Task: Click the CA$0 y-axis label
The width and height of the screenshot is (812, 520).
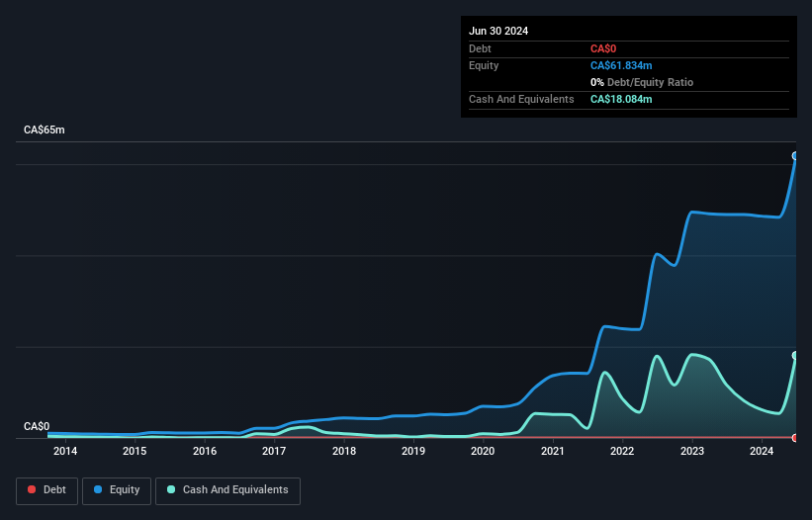Action: click(x=37, y=426)
